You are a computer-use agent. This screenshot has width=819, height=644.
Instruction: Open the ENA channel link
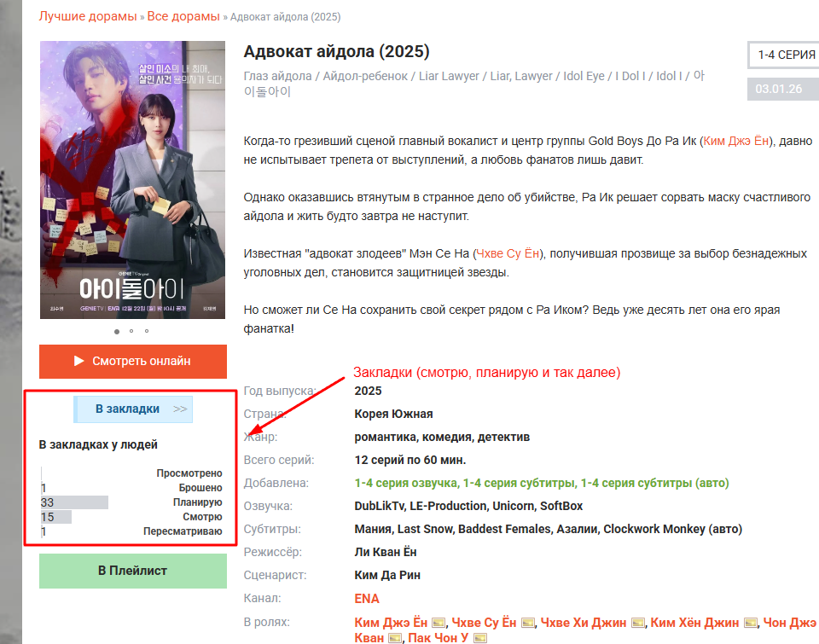(x=367, y=599)
